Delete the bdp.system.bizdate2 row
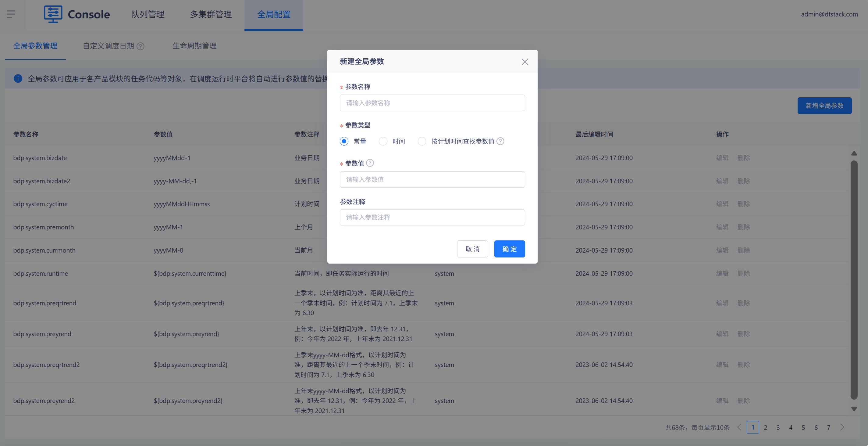 pyautogui.click(x=744, y=181)
